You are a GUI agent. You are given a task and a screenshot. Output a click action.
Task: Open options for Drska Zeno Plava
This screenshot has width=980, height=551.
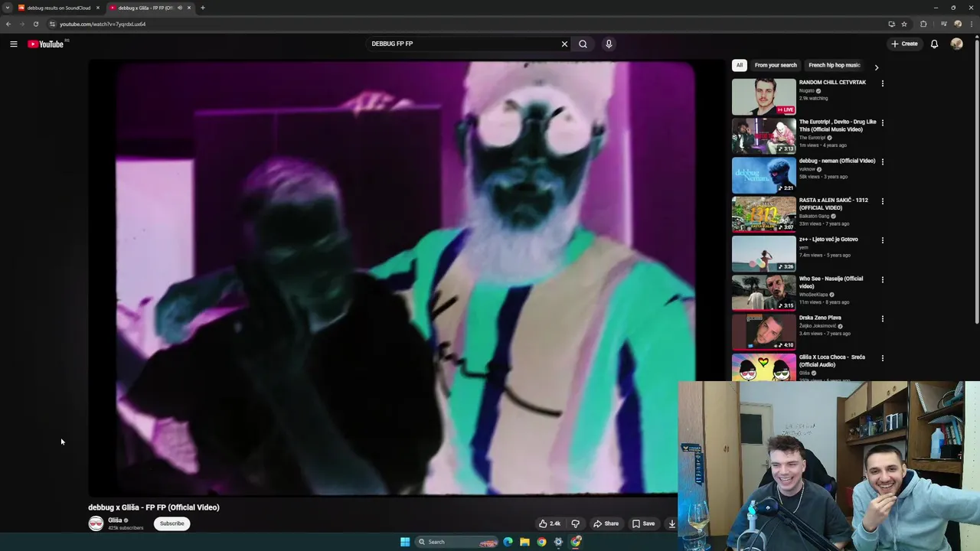click(883, 318)
